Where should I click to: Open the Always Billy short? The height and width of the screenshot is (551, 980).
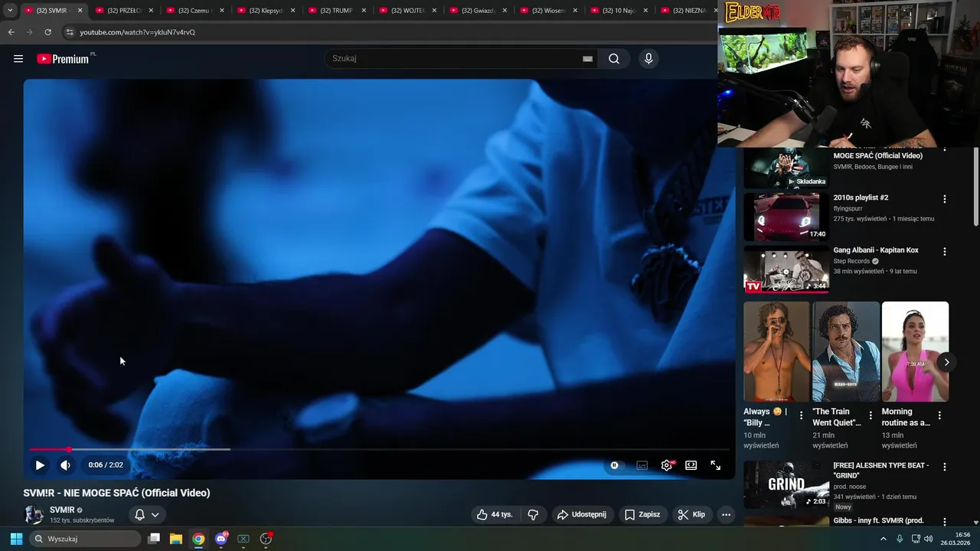(x=776, y=351)
